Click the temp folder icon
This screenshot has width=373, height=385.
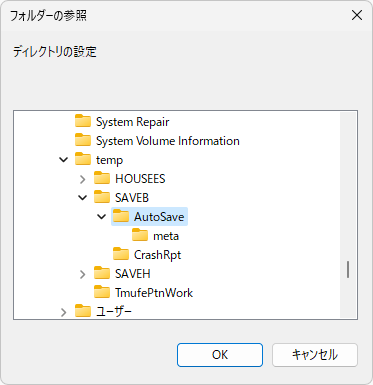[83, 159]
